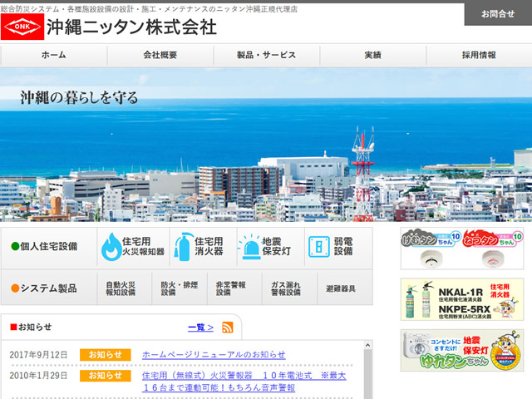Screen dimensions: 532x399
Task: Click the date 2017年9月12日
Action: tap(38, 355)
